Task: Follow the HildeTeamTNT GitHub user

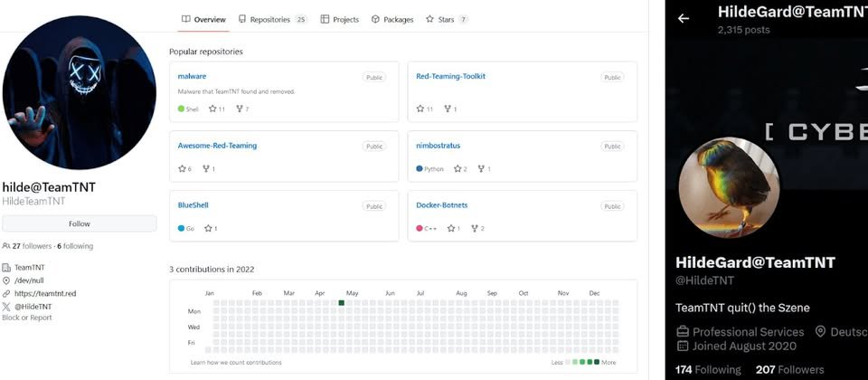Action: [80, 223]
